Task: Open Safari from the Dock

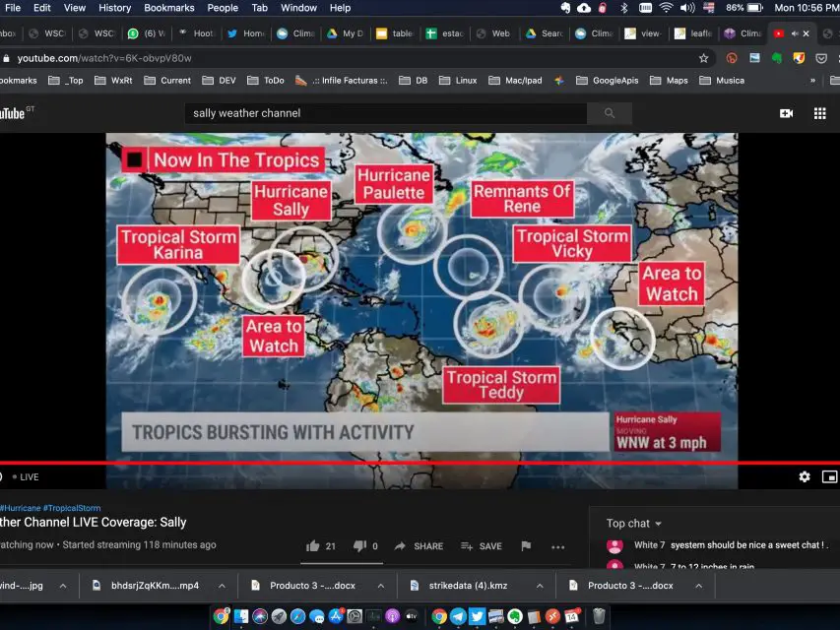Action: [297, 616]
